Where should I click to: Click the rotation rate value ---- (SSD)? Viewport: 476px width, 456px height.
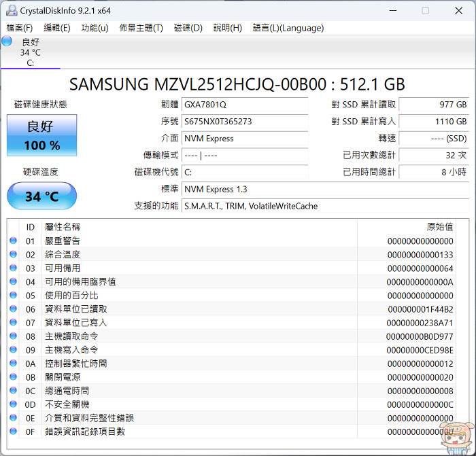point(434,139)
